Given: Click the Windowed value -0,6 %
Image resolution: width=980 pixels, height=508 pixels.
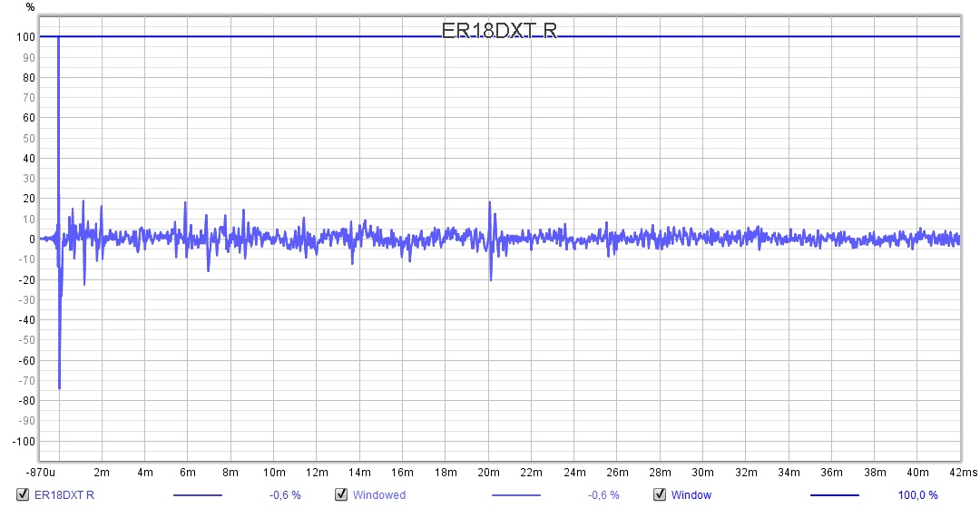Looking at the screenshot, I should pyautogui.click(x=603, y=495).
